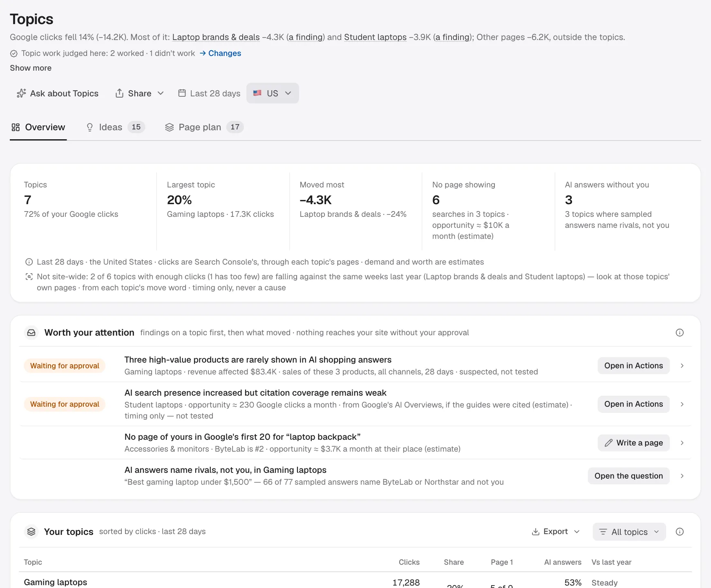Click the info icon in Your topics header

click(x=680, y=532)
